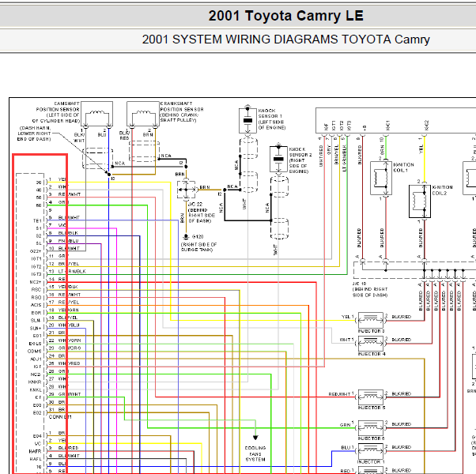
Task: Select the "INJECTOR 5" label
Action: (372, 408)
